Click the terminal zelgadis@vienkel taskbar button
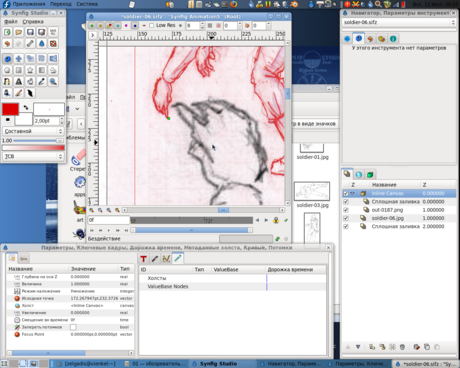Screen dimensions: 460x368 (86, 364)
